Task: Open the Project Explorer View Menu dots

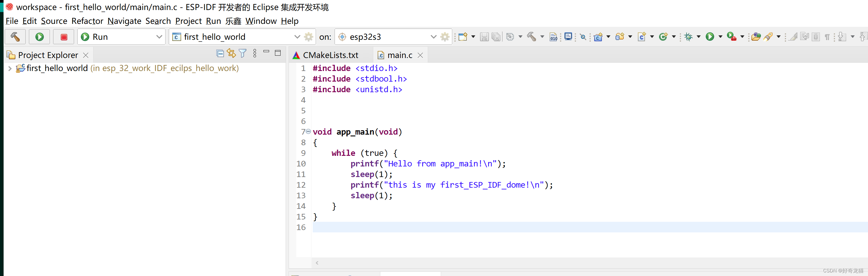Action: point(255,53)
